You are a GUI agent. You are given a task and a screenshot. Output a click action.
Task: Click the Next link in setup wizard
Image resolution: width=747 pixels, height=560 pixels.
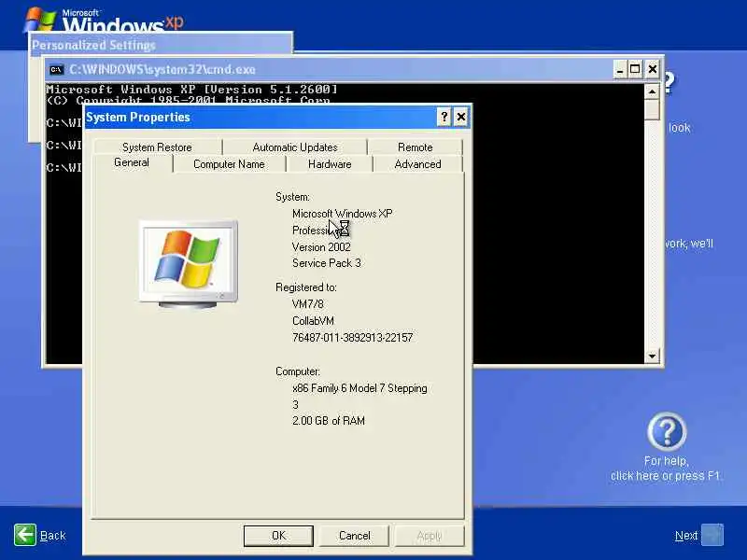click(686, 536)
